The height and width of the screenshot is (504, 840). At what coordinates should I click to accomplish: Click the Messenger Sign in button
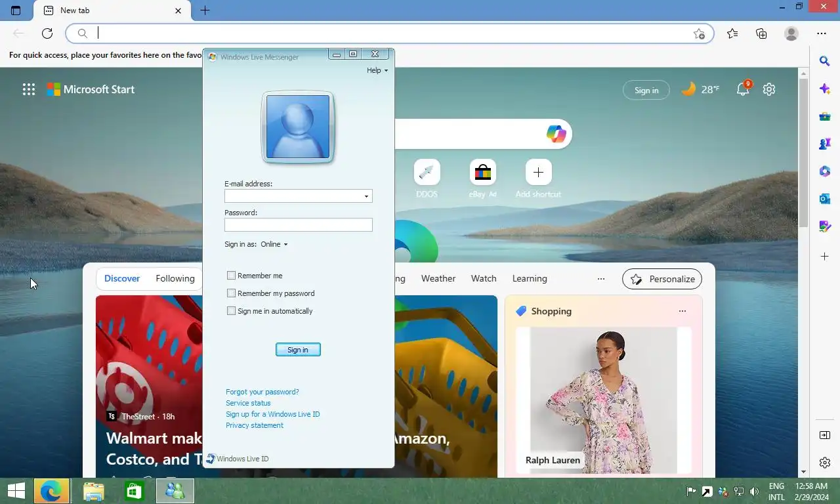(x=298, y=350)
